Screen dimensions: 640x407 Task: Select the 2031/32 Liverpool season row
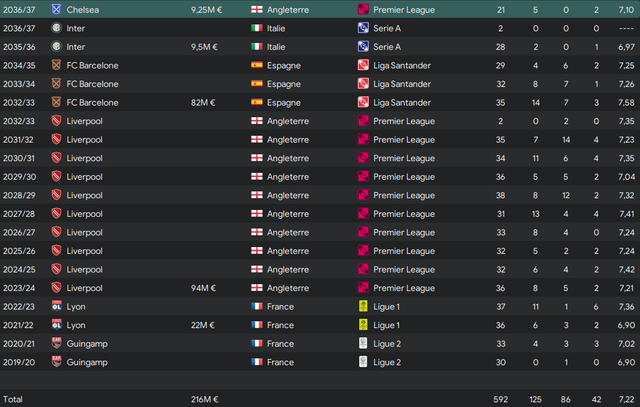click(x=320, y=140)
